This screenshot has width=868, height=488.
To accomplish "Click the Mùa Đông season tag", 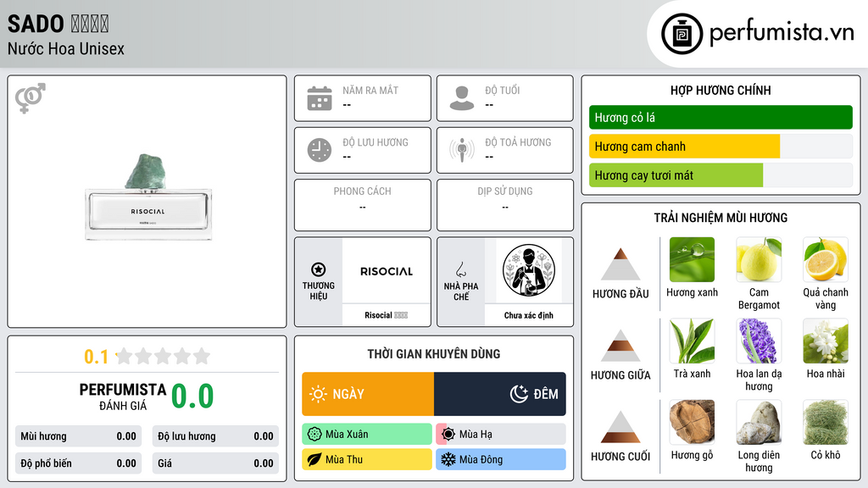I will tap(501, 459).
